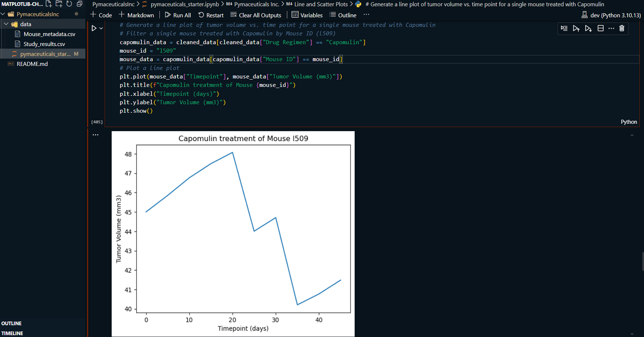Run the current cell with play icon
The image size is (644, 337).
94,28
